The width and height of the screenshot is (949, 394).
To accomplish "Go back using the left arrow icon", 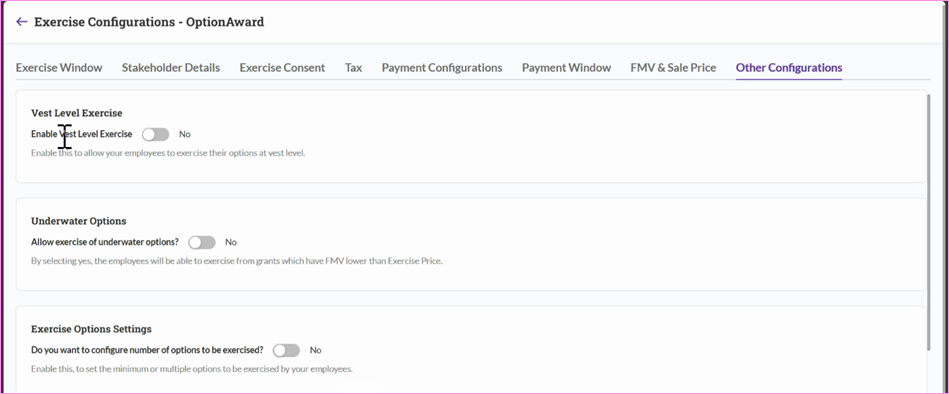I will (x=22, y=22).
